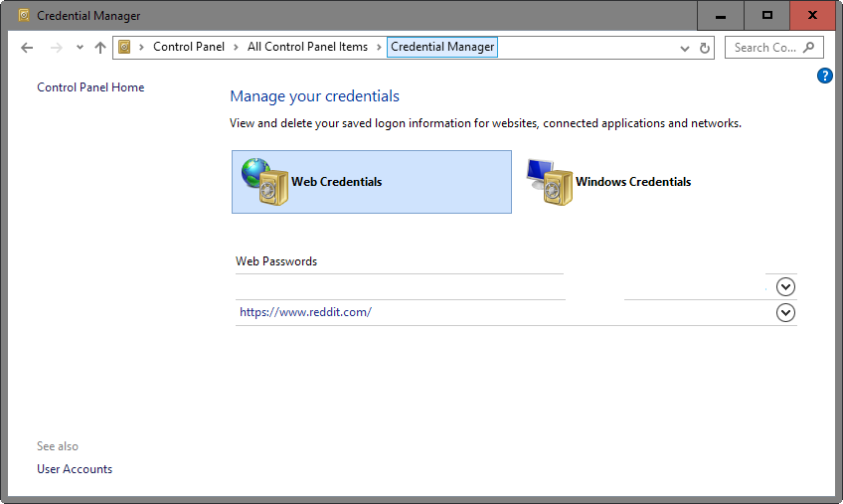843x504 pixels.
Task: Go back using the back arrow
Action: pos(27,48)
